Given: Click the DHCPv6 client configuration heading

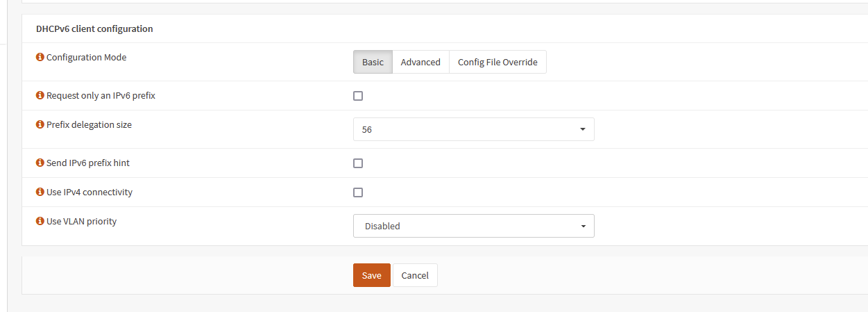Looking at the screenshot, I should pyautogui.click(x=94, y=29).
